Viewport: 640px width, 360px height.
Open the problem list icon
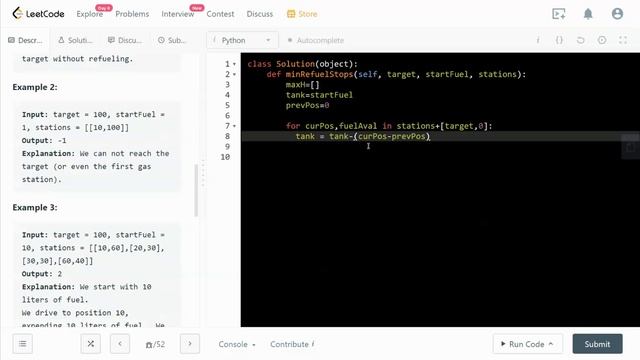click(22, 344)
